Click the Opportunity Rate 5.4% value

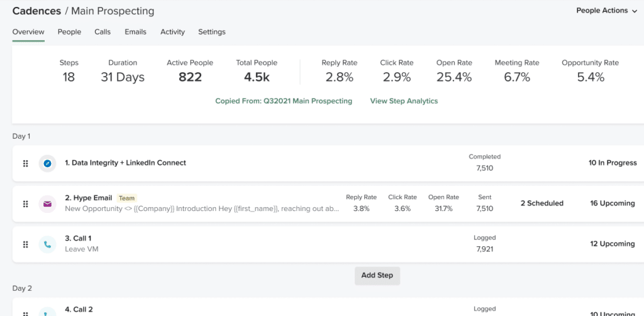[591, 77]
